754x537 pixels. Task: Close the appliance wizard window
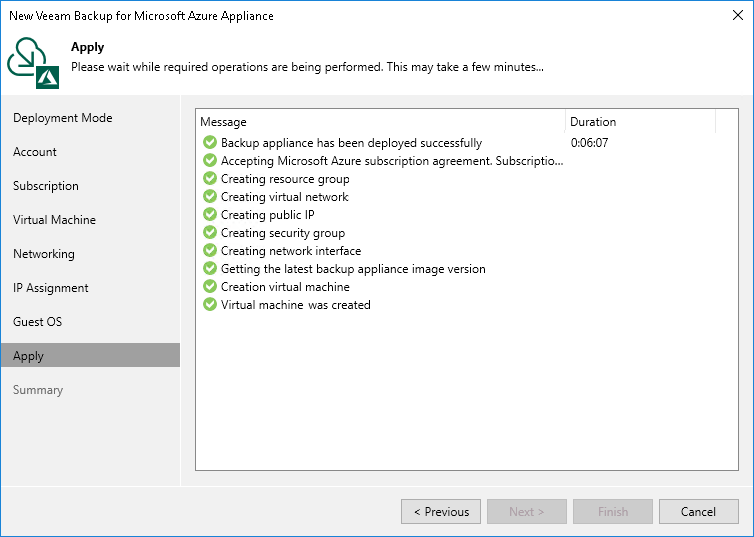click(x=735, y=16)
